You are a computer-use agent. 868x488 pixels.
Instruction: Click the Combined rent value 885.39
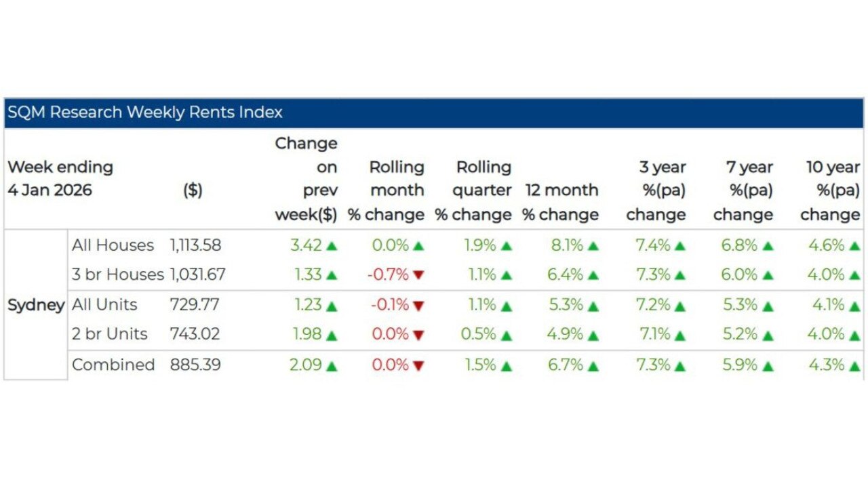click(195, 365)
